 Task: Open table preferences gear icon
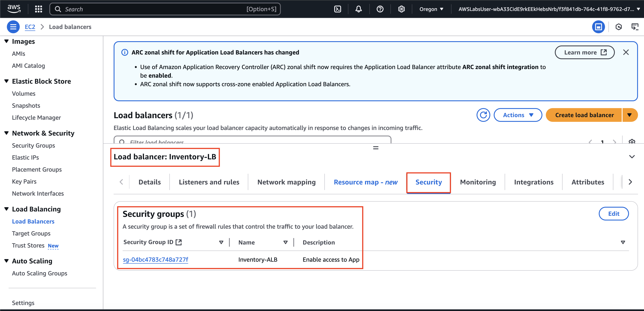pos(632,141)
